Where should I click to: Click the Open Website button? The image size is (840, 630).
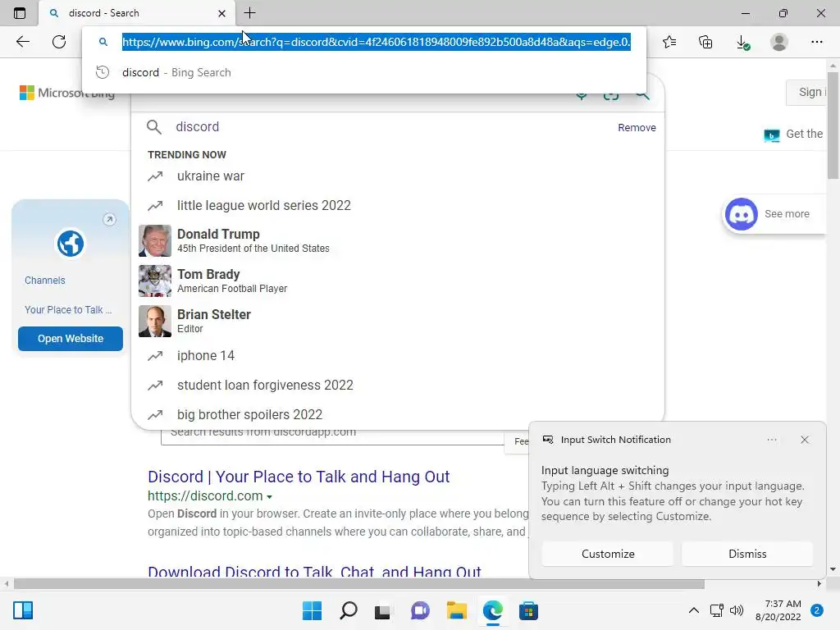[x=71, y=339]
